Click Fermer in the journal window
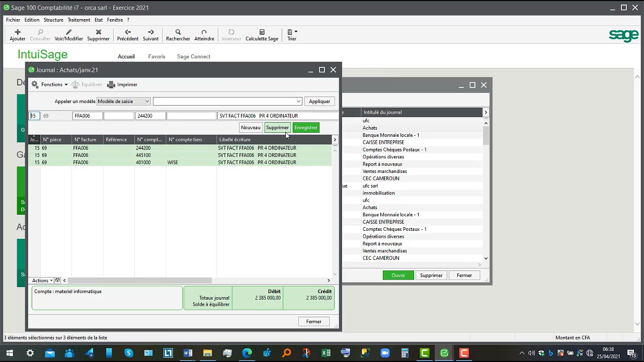The width and height of the screenshot is (644, 362). (313, 322)
